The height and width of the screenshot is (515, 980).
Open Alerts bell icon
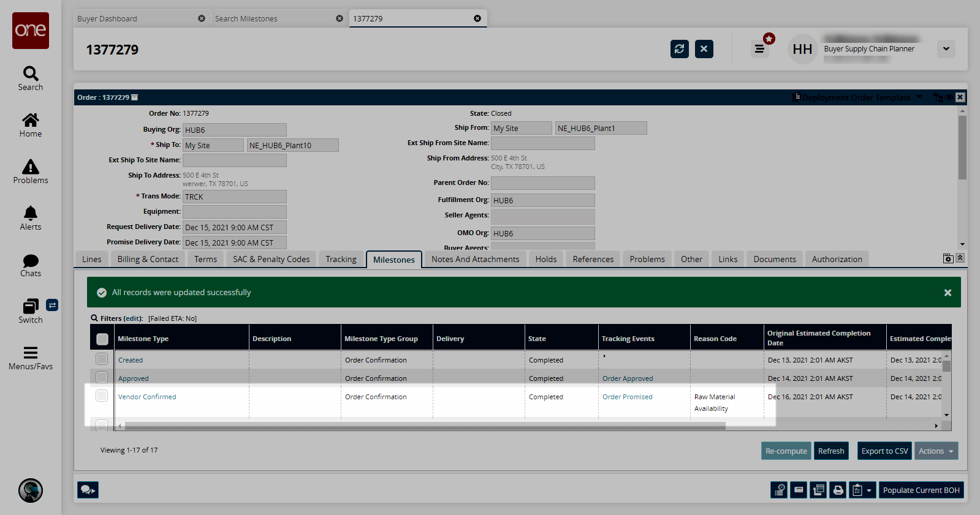pos(31,214)
